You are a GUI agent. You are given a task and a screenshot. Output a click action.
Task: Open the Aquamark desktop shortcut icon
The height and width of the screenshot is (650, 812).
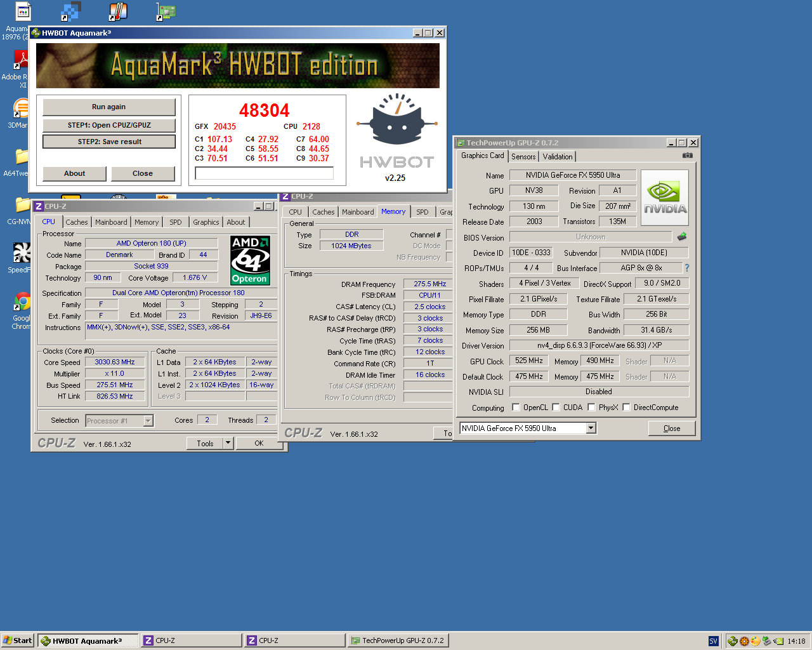(22, 11)
